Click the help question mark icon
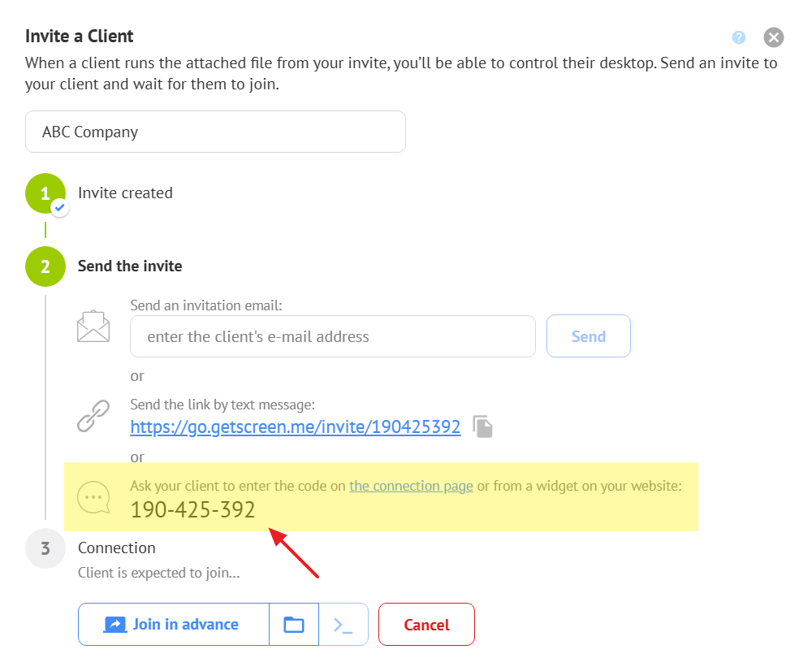Screen dimensions: 812x671 (739, 37)
